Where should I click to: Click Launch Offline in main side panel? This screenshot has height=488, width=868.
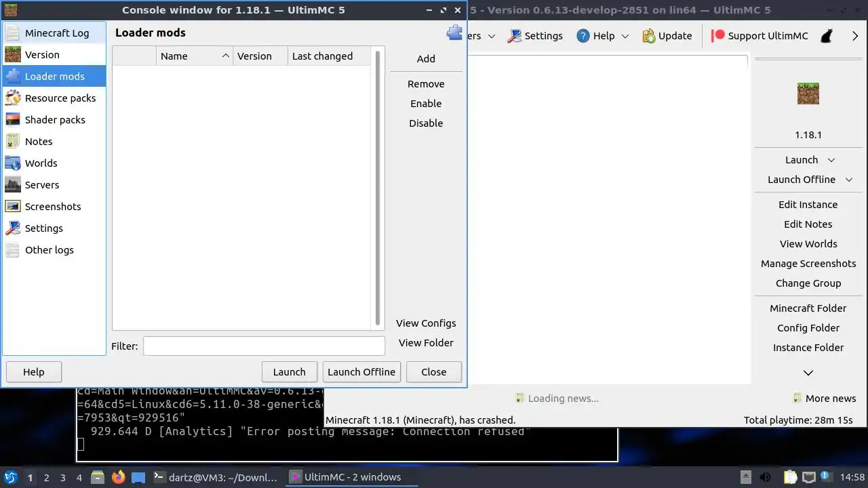(x=802, y=180)
